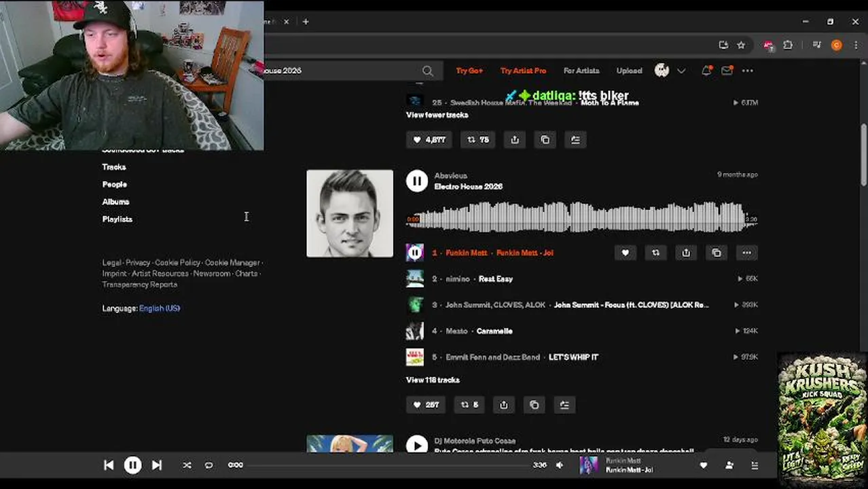The width and height of the screenshot is (868, 489).
Task: Open the Privacy footer link
Action: tap(138, 263)
